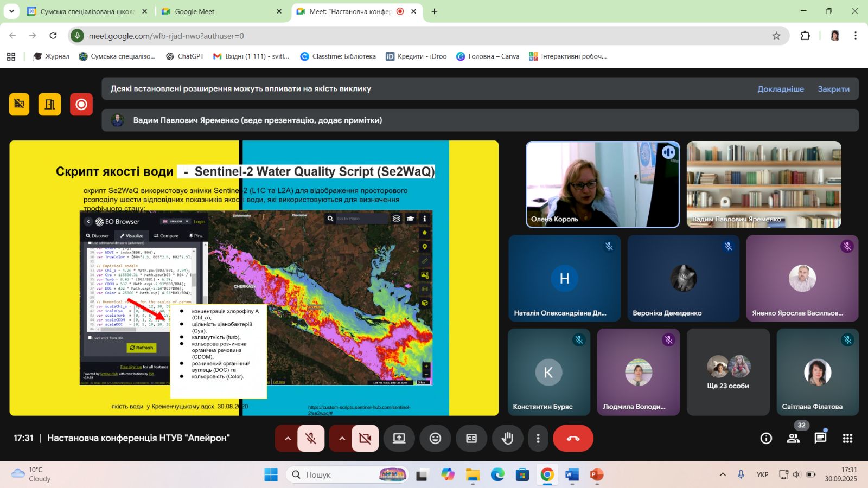868x488 pixels.
Task: Show the participants people list
Action: pos(793,438)
